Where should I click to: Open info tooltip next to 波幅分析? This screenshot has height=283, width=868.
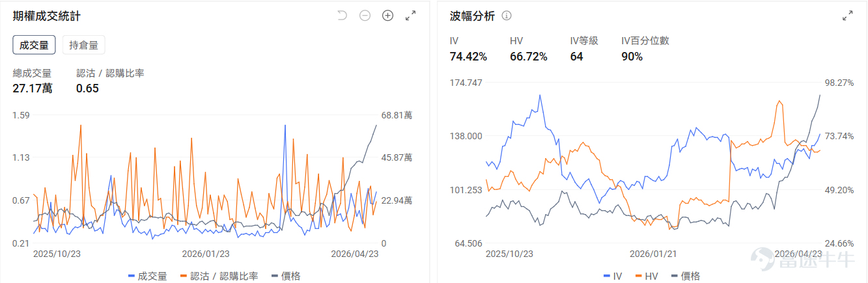pyautogui.click(x=507, y=16)
